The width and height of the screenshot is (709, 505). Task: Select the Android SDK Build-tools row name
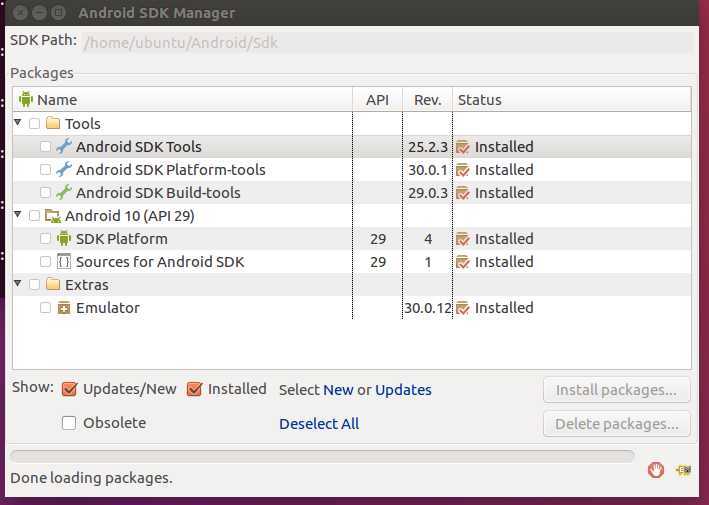coord(158,193)
